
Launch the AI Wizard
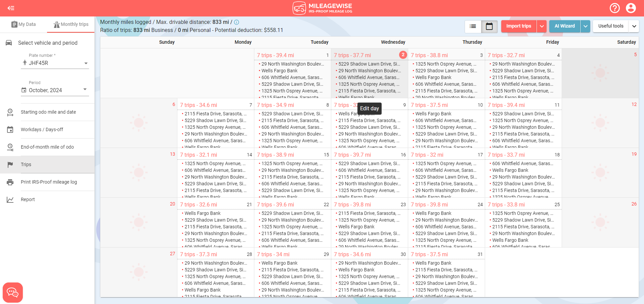[x=564, y=26]
